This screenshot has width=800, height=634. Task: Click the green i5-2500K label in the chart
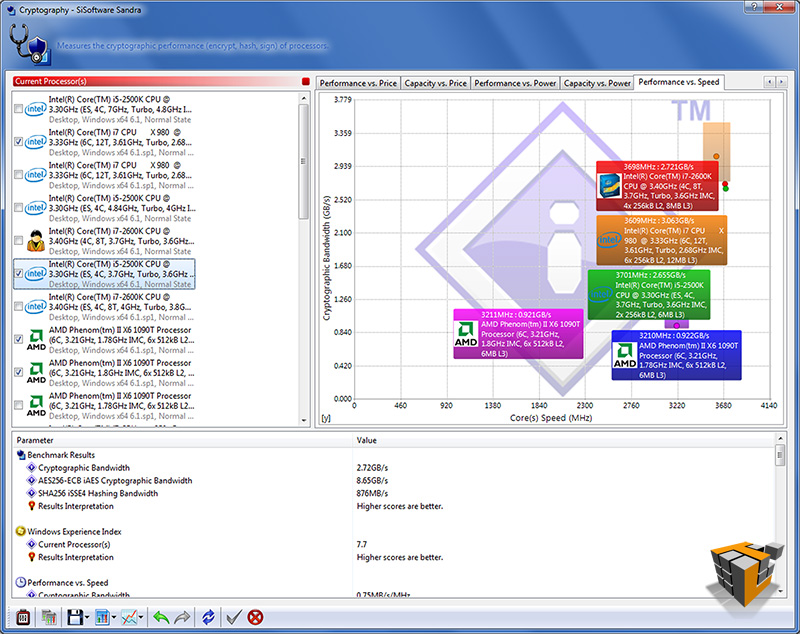(648, 295)
